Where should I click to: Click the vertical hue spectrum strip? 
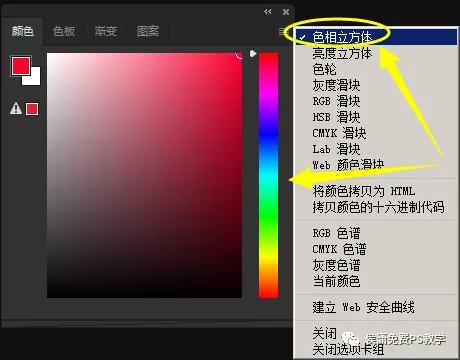pos(268,175)
